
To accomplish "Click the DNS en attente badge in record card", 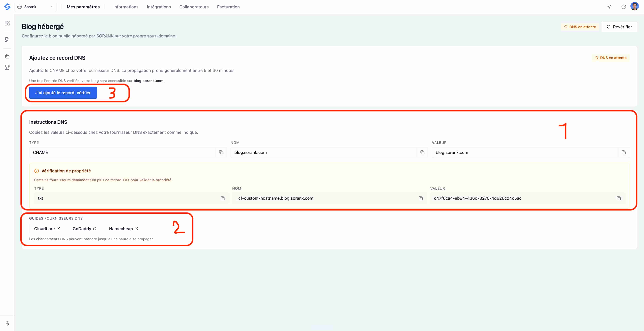I will (611, 58).
